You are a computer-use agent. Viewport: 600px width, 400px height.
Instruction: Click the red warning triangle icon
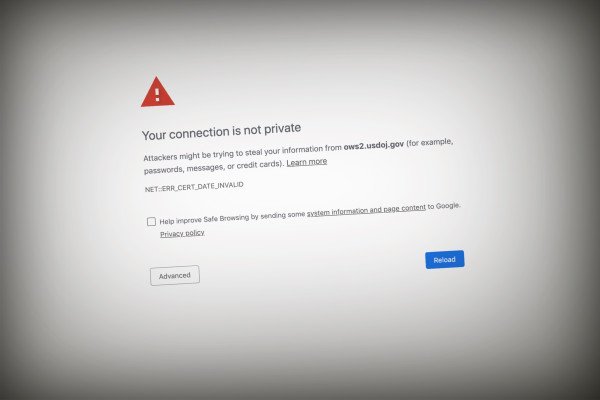point(157,92)
